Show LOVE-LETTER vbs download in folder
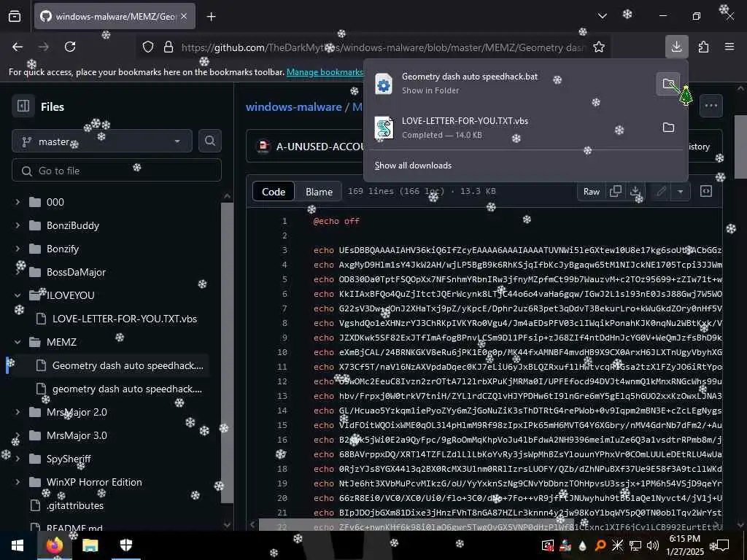This screenshot has height=560, width=747. (x=668, y=128)
